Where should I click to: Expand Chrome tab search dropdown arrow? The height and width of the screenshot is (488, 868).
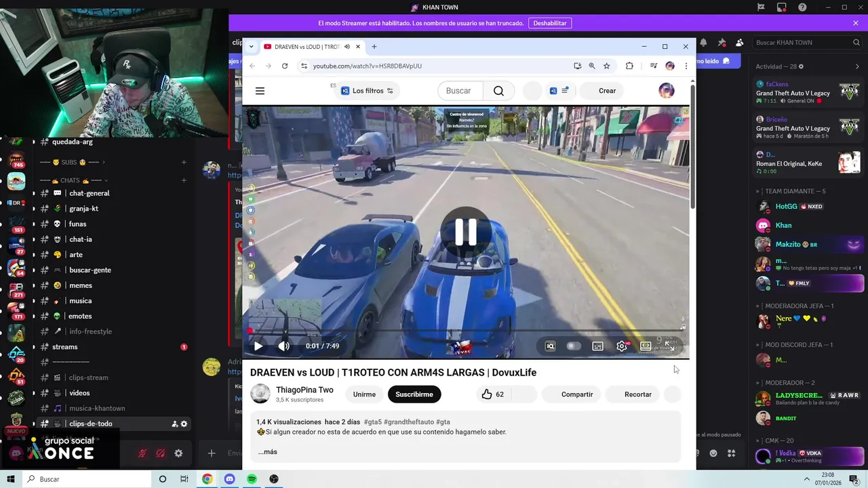pyautogui.click(x=251, y=47)
